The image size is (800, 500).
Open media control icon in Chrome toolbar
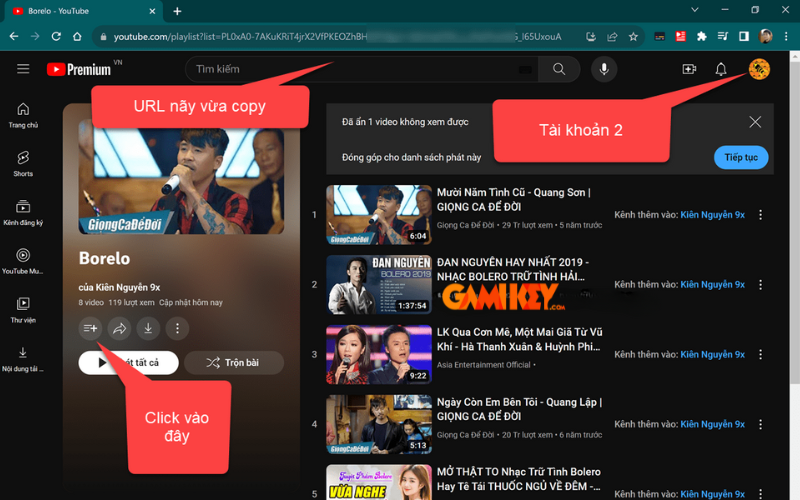coord(722,37)
